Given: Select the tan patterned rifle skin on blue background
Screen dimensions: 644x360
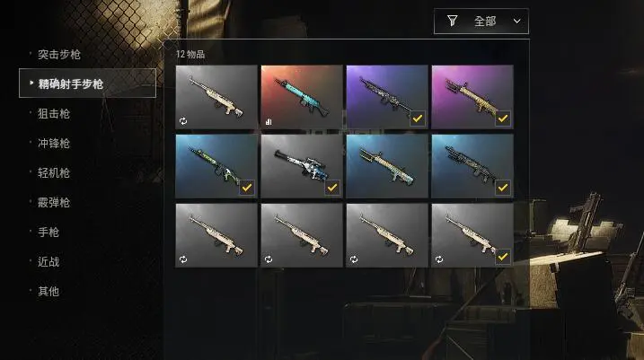Looking at the screenshot, I should tap(387, 166).
